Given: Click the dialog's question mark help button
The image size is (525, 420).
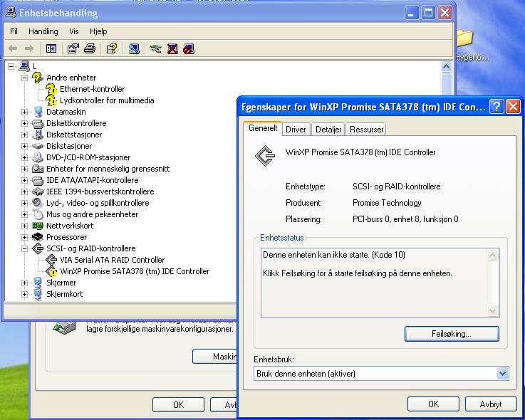Looking at the screenshot, I should pyautogui.click(x=497, y=107).
